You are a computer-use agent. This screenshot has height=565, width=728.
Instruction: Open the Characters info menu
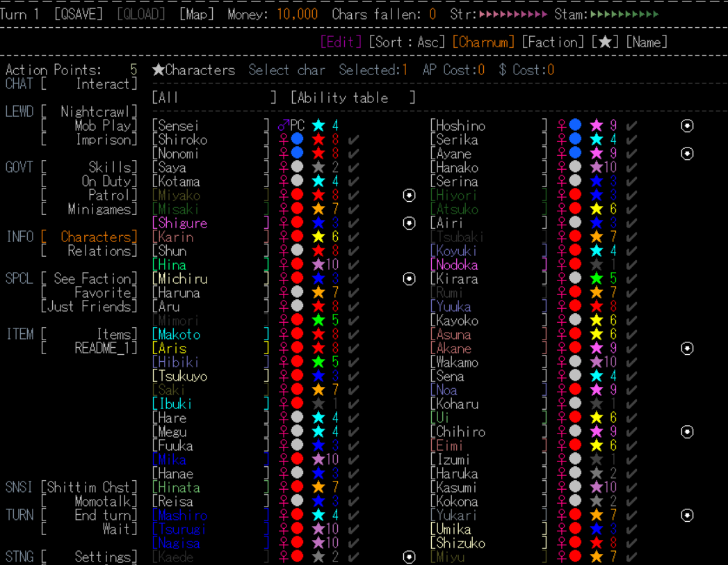coord(89,237)
